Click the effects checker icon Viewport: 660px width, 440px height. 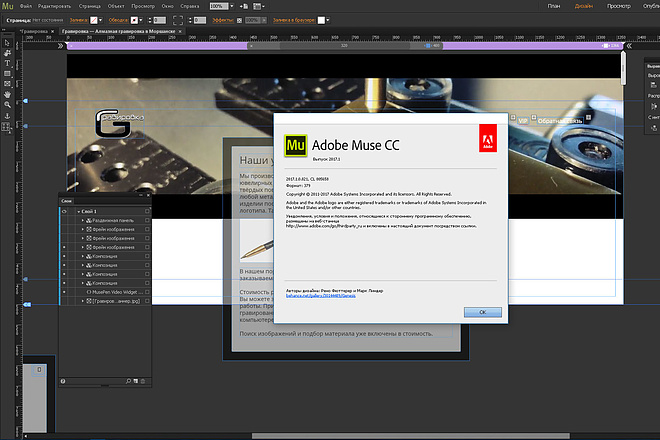tap(240, 20)
